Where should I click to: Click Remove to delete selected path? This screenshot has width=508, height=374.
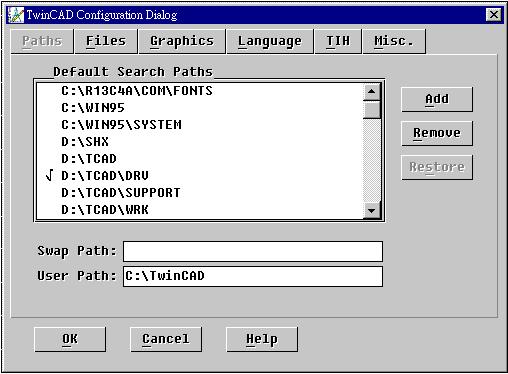click(437, 133)
